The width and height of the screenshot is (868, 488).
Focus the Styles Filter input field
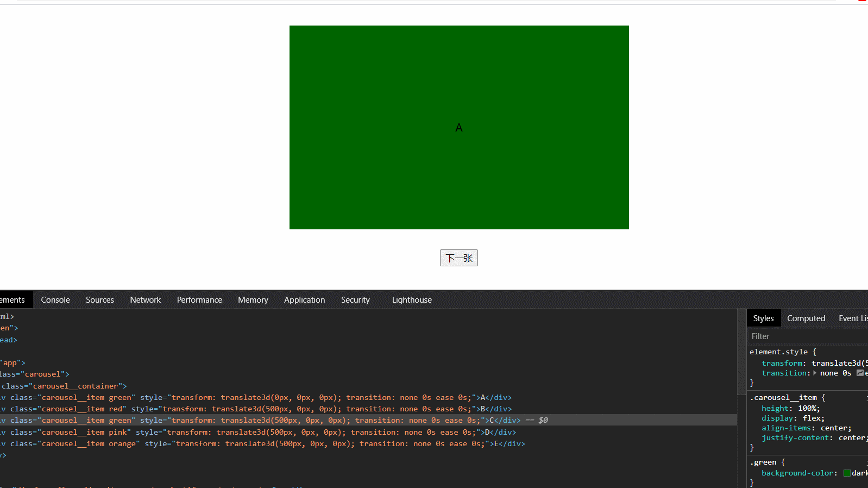pos(808,336)
